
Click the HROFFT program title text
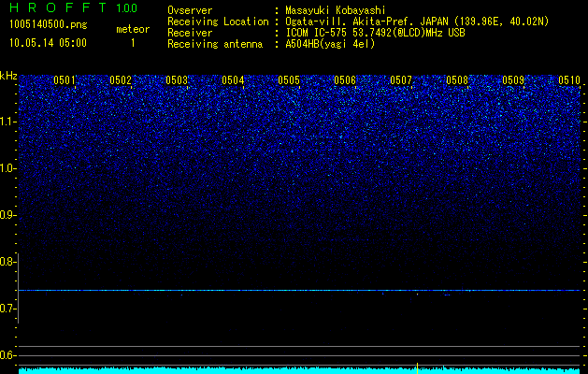(58, 7)
